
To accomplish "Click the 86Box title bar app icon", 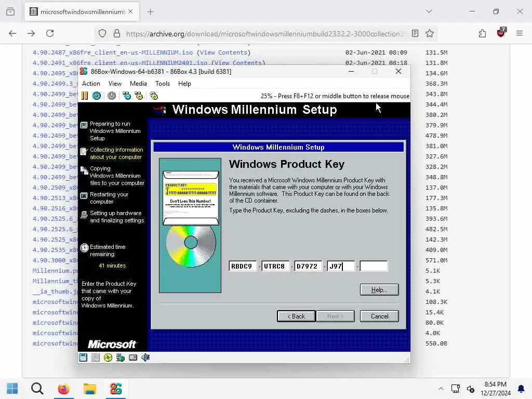I will point(84,71).
